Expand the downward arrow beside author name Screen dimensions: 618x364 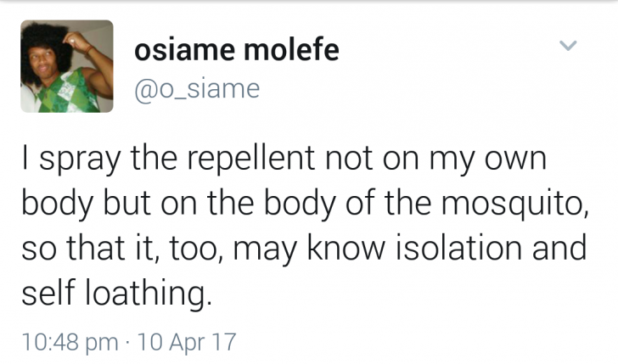pyautogui.click(x=569, y=46)
